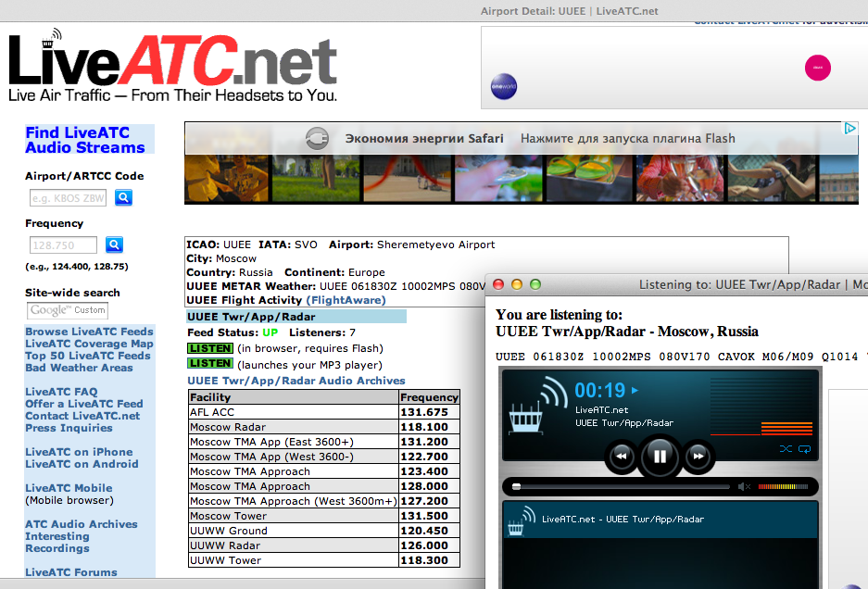Skip to previous track in player
Image resolution: width=868 pixels, height=589 pixels.
[x=622, y=457]
